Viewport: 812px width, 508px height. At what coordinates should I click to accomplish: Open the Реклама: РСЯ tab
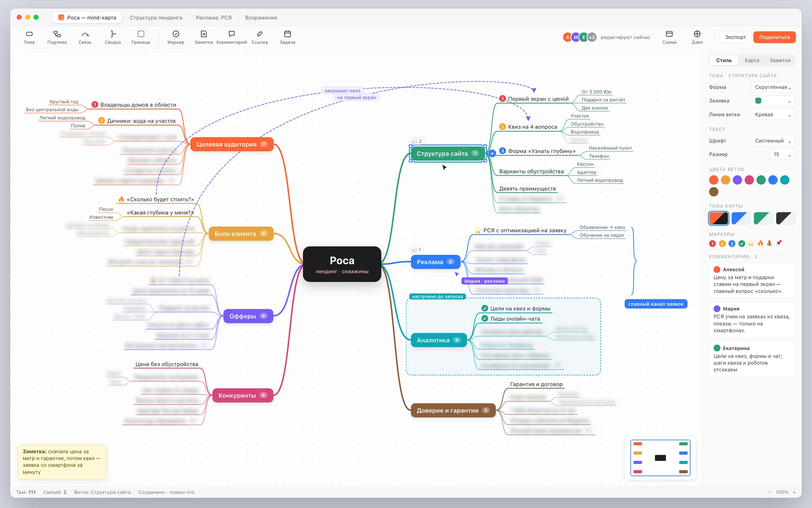point(214,17)
